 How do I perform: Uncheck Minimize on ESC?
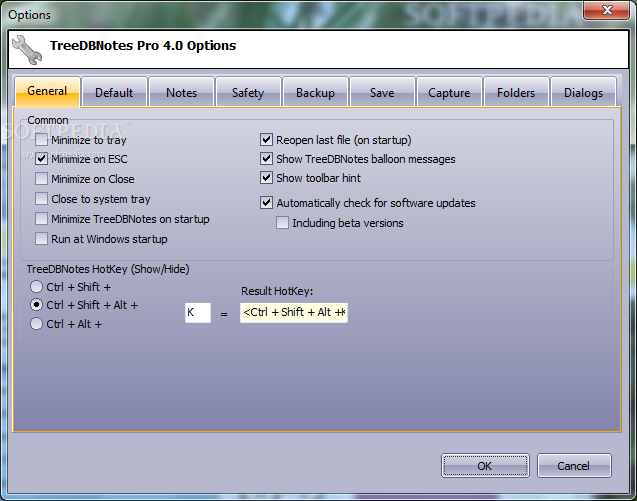(41, 159)
